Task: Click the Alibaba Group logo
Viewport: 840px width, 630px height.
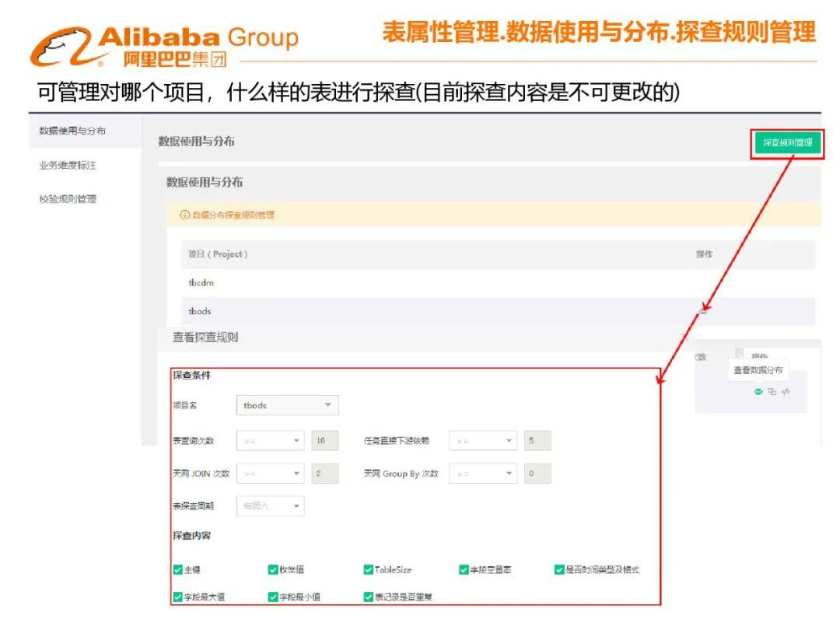Action: click(164, 47)
